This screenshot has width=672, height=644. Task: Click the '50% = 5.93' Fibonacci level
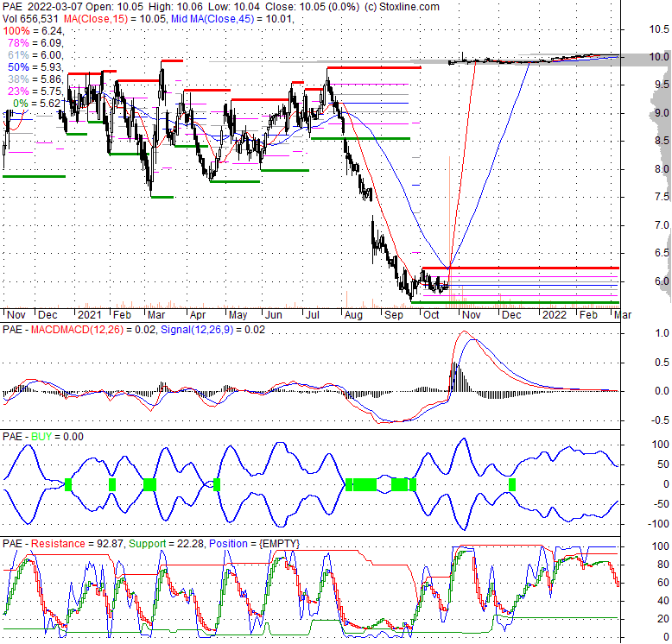(x=35, y=67)
